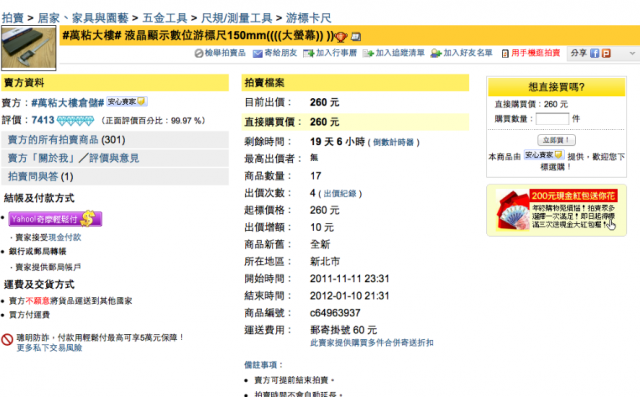Share via the Facebook icon
The image size is (640, 397).
595,53
